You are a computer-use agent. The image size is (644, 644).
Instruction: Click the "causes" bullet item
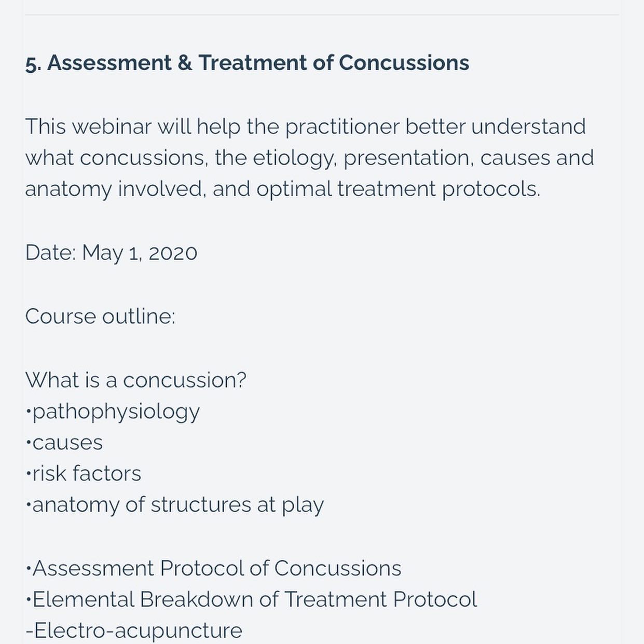67,443
